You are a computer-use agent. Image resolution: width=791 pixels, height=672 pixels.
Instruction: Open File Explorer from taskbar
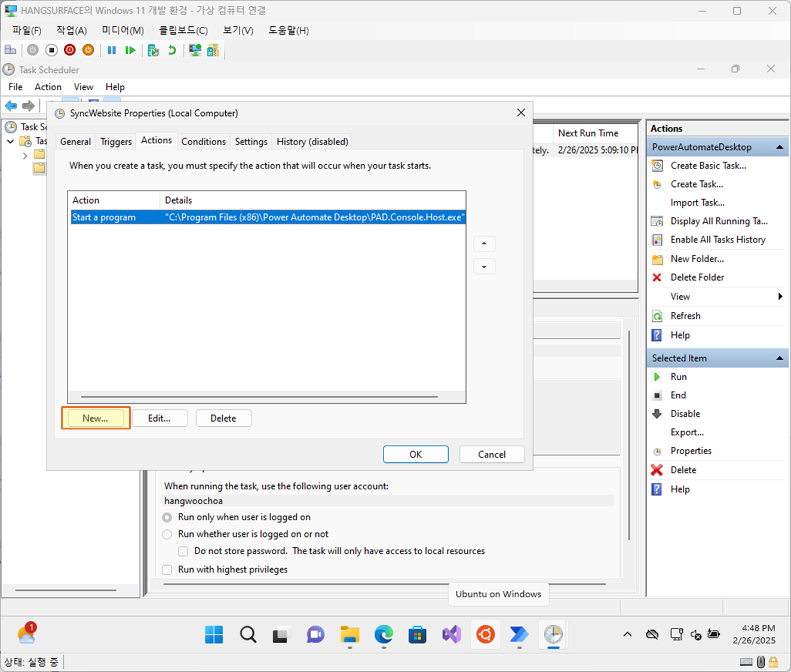pyautogui.click(x=350, y=634)
